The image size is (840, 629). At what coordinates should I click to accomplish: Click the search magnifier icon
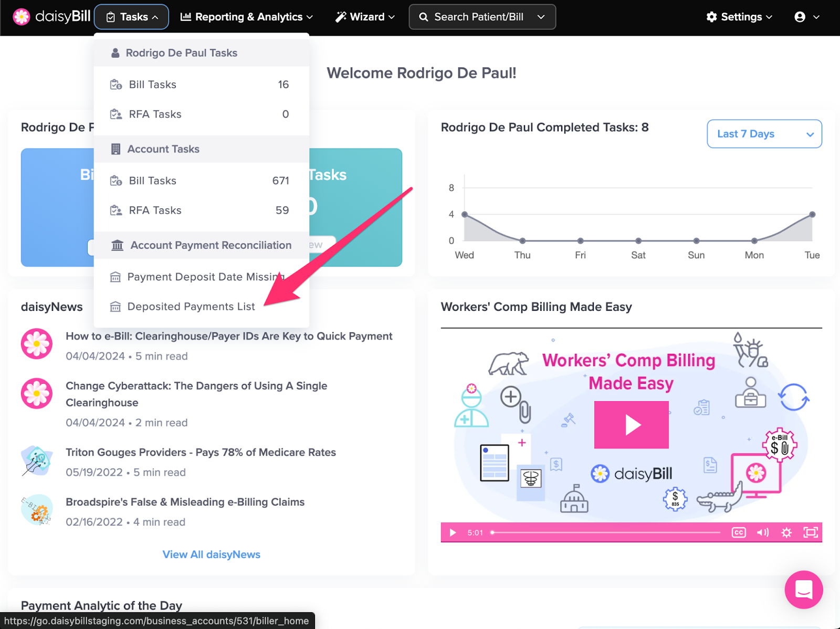[423, 17]
